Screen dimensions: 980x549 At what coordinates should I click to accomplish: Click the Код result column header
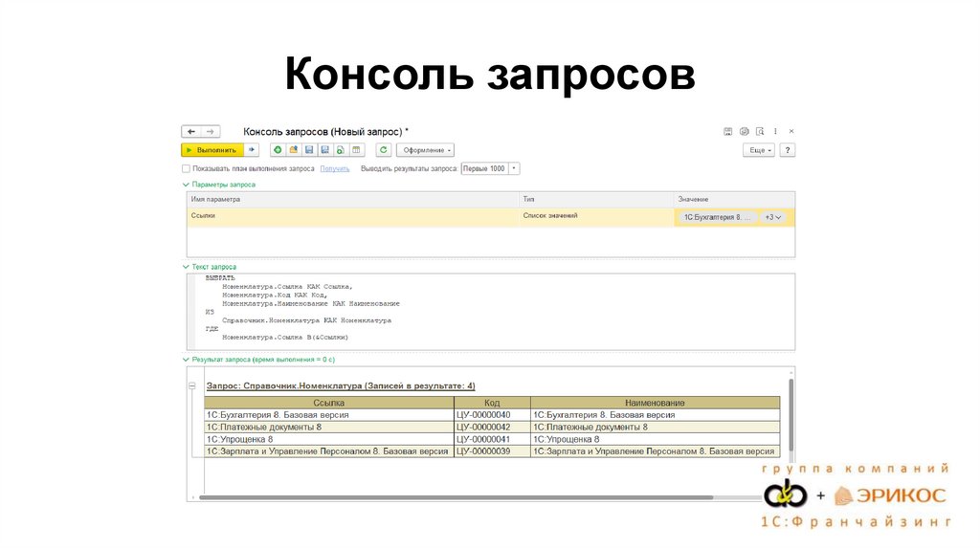[492, 403]
